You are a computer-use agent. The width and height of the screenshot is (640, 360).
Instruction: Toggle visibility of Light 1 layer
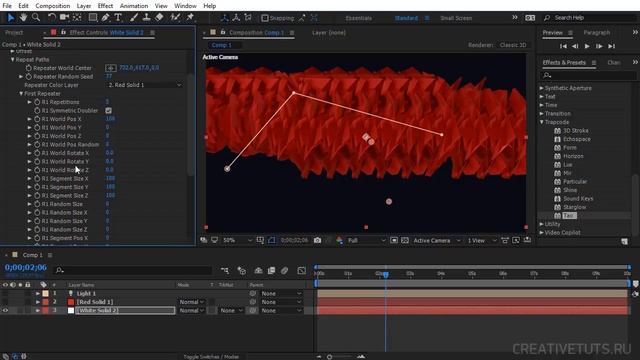tap(5, 293)
